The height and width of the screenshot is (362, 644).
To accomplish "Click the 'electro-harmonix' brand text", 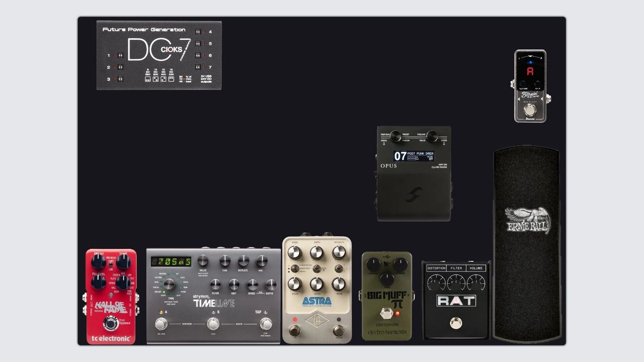I will point(387,332).
